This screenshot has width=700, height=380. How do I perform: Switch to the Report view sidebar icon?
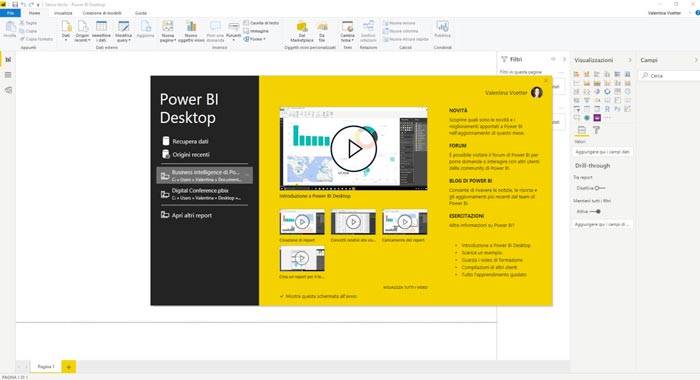[x=8, y=59]
